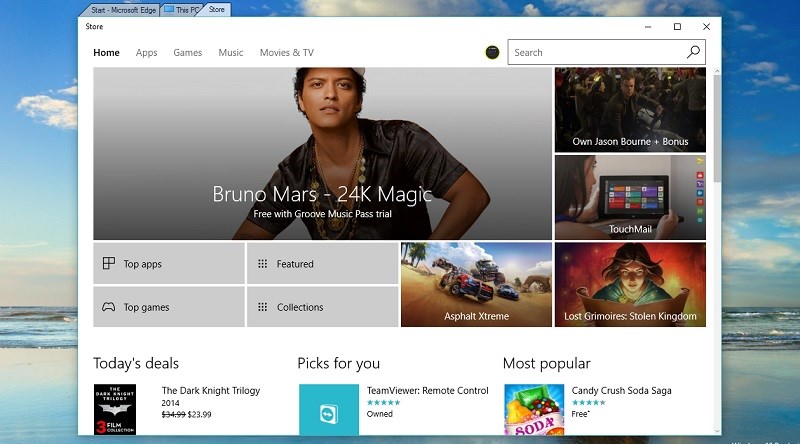
Task: Switch to Movies & TV tab
Action: 287,53
